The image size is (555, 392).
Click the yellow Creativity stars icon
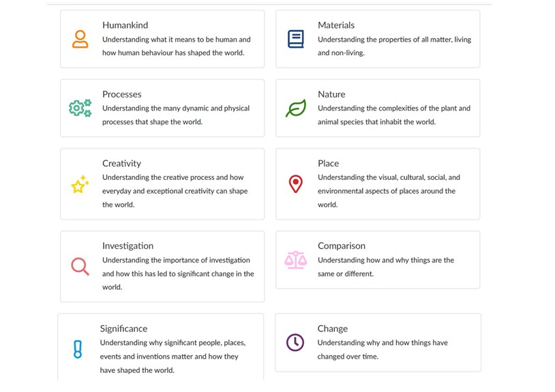tap(80, 184)
